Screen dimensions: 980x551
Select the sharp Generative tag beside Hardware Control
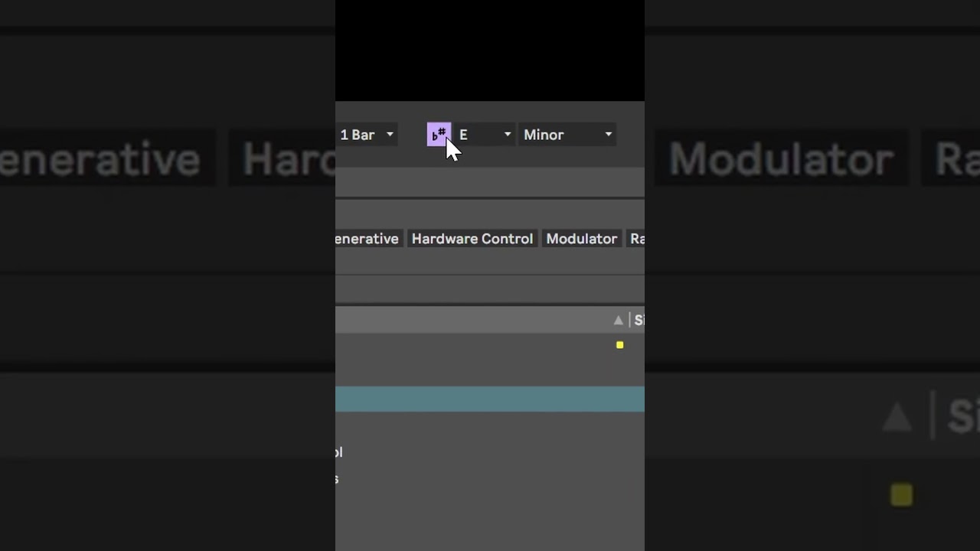click(x=368, y=239)
